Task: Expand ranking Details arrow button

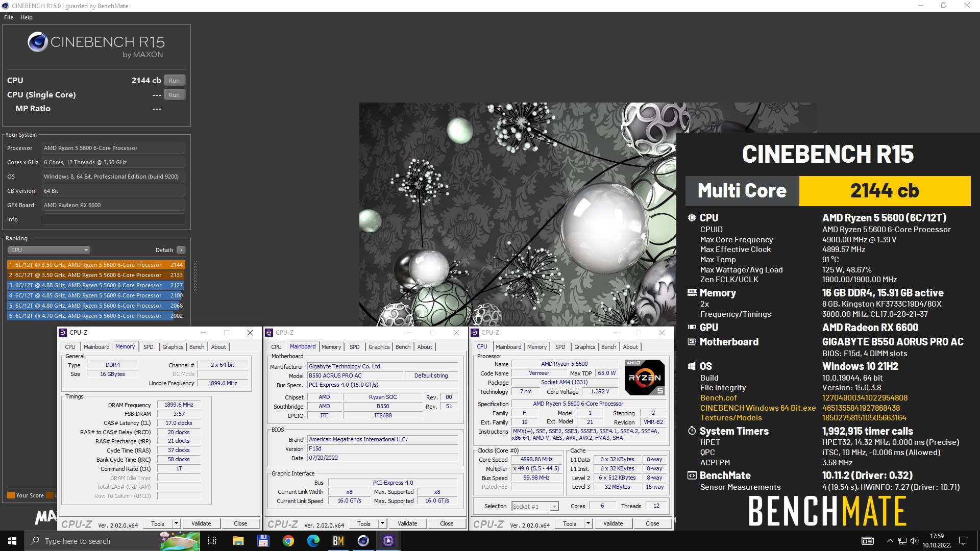Action: (181, 250)
